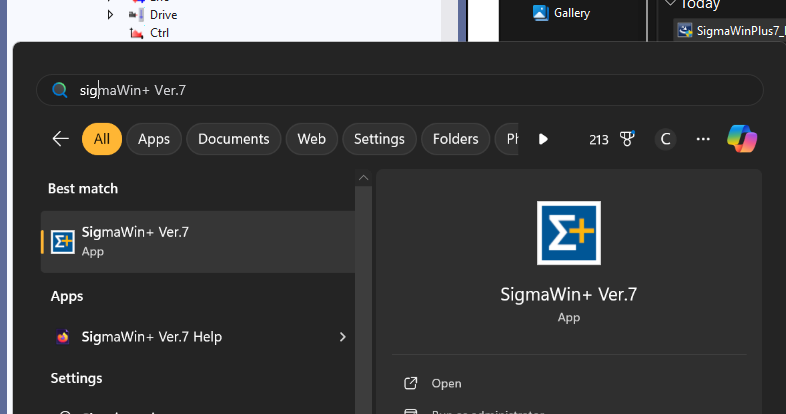Viewport: 786px width, 414px height.
Task: Expand SigmaWin+ Ver.7 Help chevron
Action: 342,337
